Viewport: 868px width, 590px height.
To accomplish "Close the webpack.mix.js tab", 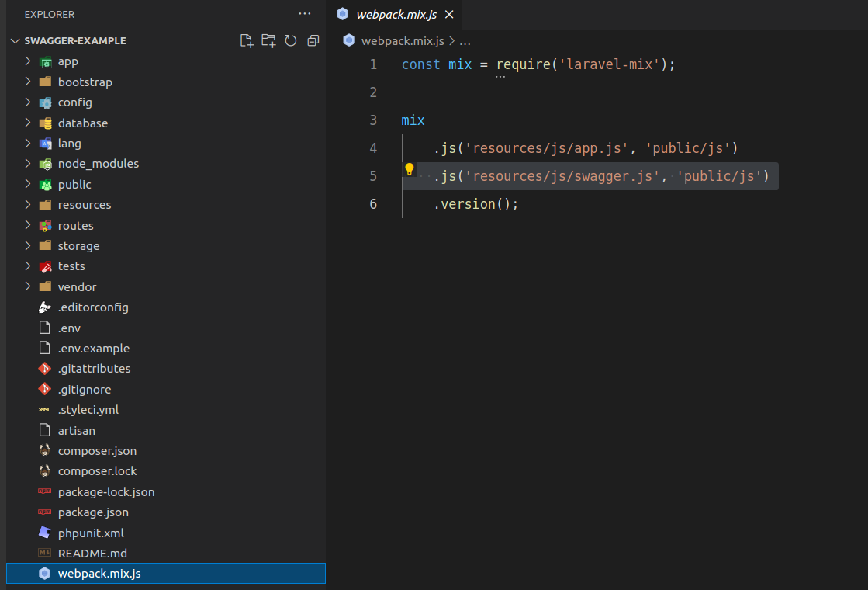I will pyautogui.click(x=448, y=13).
